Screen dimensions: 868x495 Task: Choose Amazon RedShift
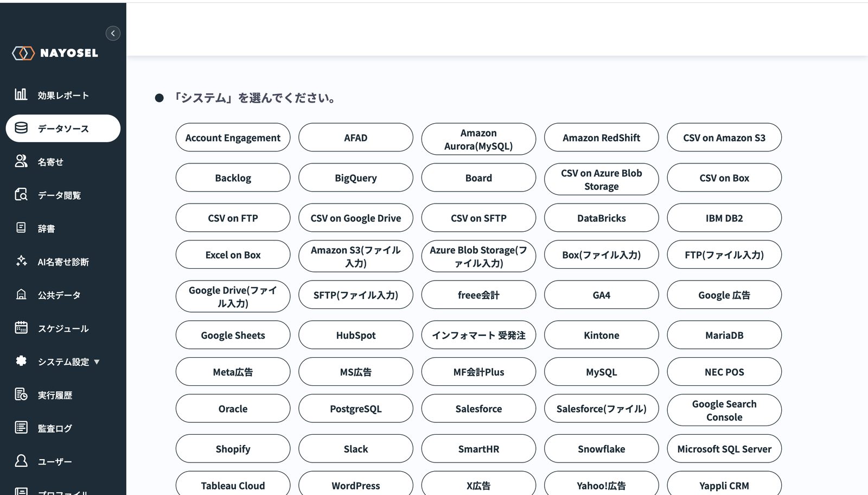pyautogui.click(x=601, y=137)
